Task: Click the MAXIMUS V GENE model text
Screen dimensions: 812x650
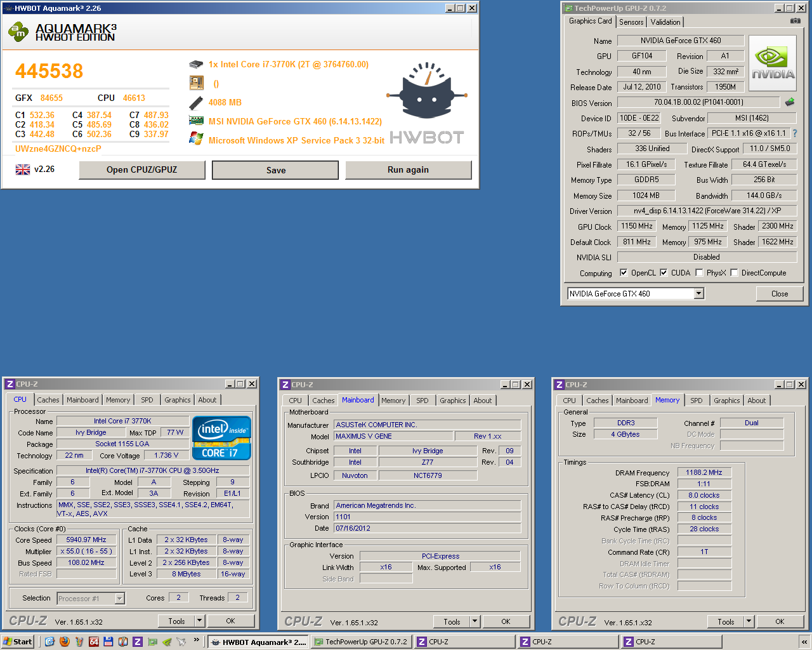Action: click(364, 436)
